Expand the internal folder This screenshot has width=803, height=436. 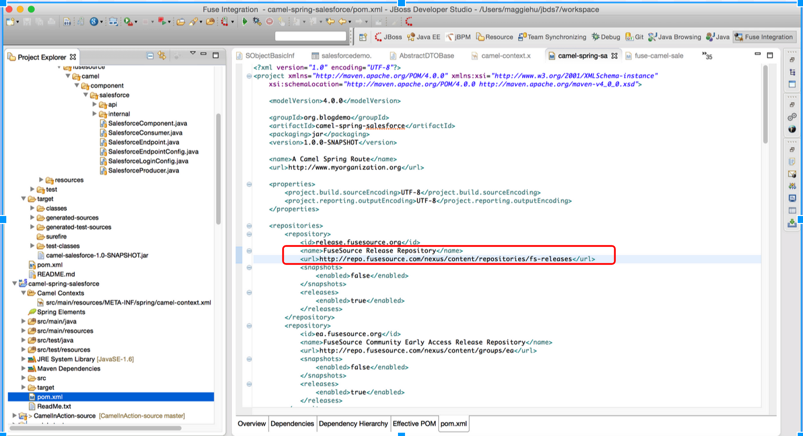point(94,114)
